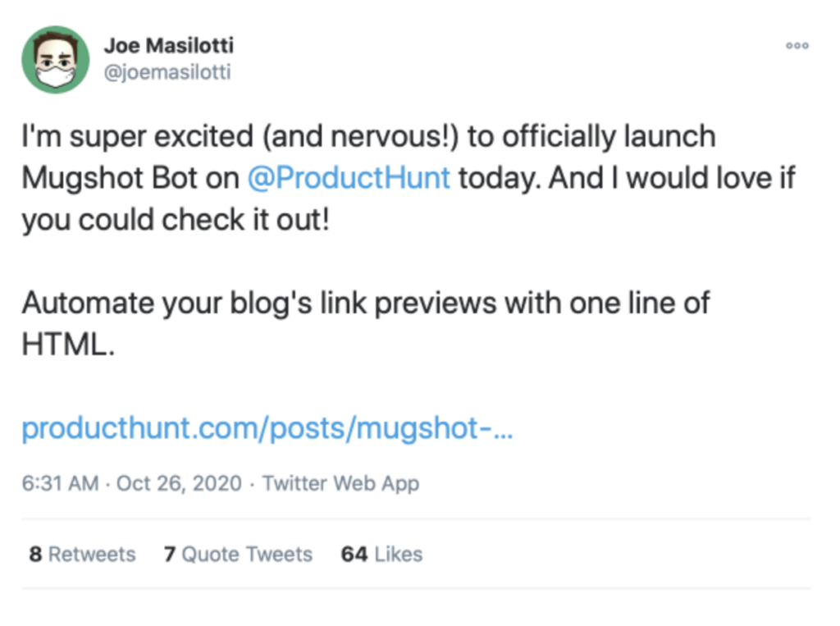
Task: Click Joe Masilotti's profile avatar
Action: click(56, 59)
